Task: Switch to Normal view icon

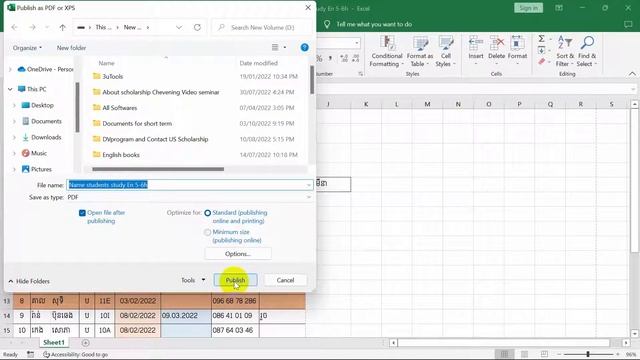Action: click(x=504, y=354)
